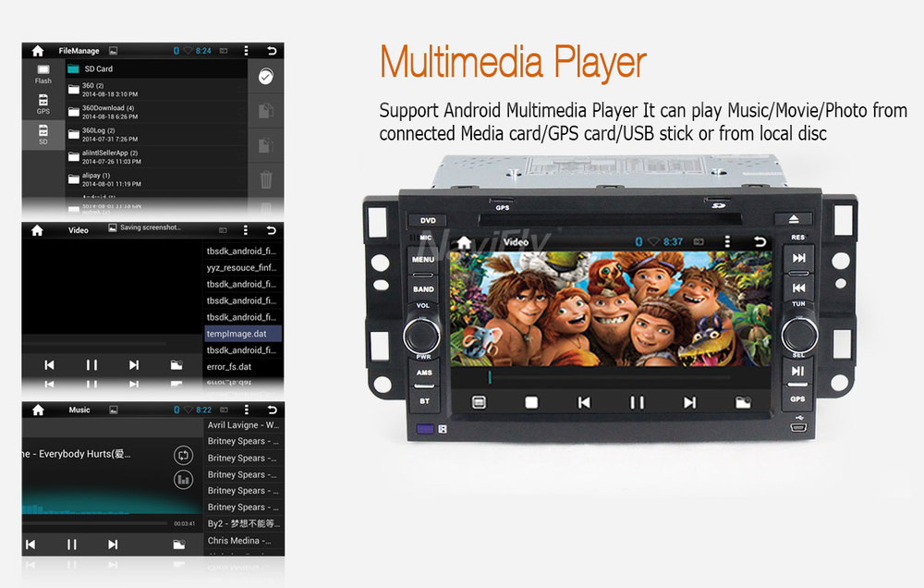Click the select-all checkmark in FileManage

click(x=265, y=78)
